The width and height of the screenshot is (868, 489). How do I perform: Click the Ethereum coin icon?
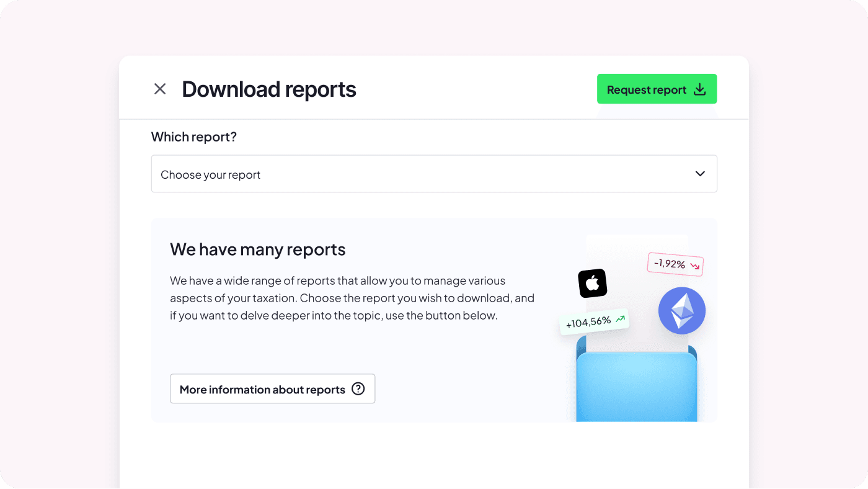click(681, 310)
